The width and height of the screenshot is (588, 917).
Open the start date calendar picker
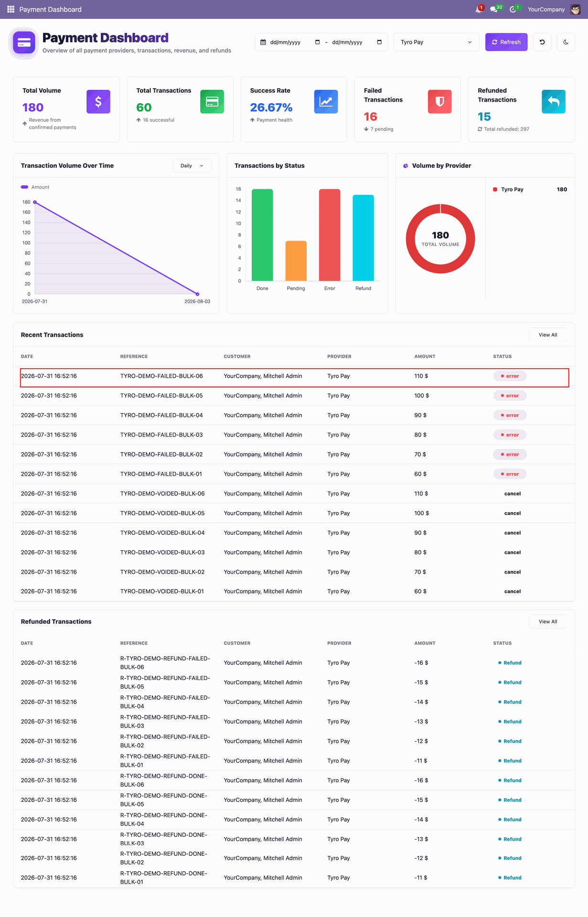(x=317, y=42)
